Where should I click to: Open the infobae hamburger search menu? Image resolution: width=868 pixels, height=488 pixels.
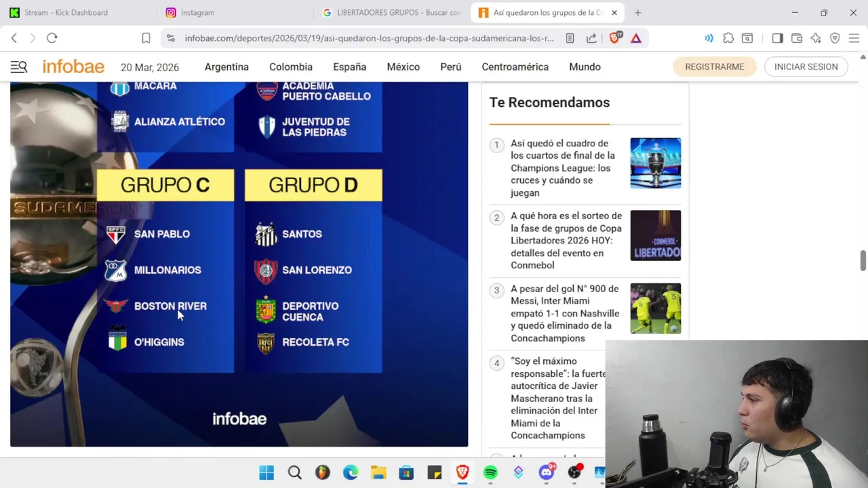[x=18, y=66]
